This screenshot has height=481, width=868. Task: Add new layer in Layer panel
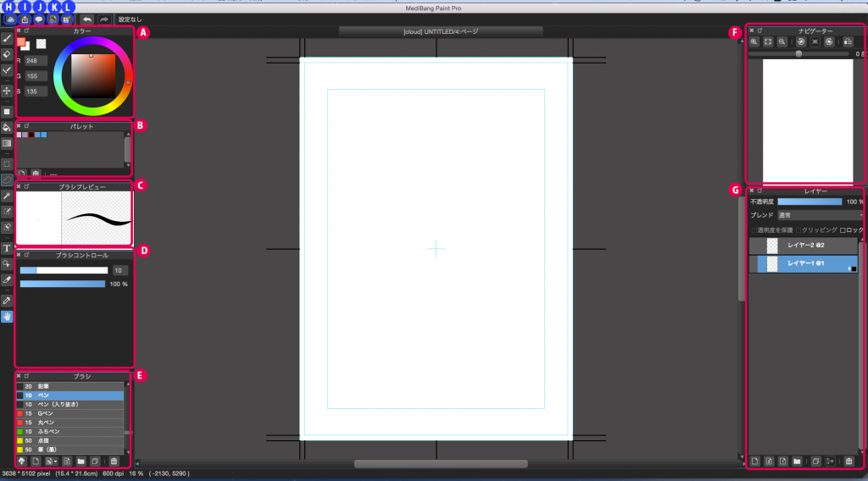coord(754,461)
